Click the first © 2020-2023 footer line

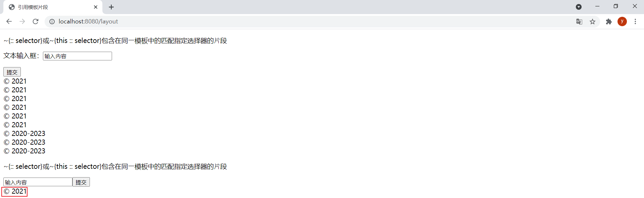[x=24, y=134]
